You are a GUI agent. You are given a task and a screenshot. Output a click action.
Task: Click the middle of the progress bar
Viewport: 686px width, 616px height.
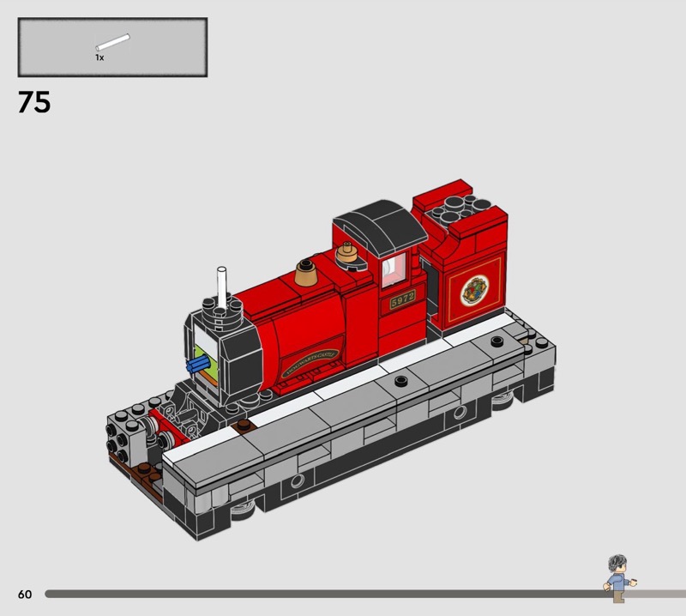[x=326, y=594]
